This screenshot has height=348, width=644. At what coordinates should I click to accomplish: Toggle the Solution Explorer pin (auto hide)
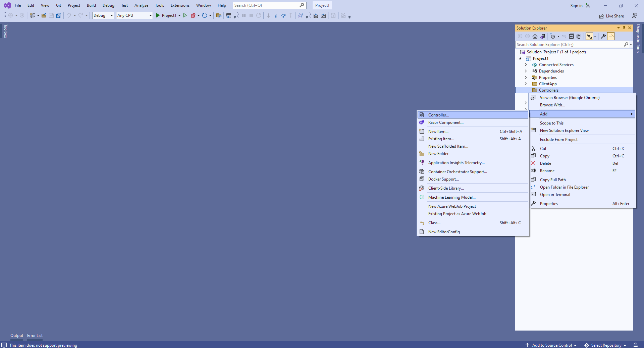(624, 28)
